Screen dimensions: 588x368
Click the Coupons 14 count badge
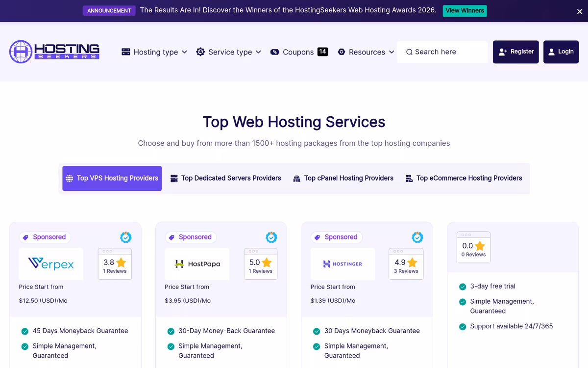tap(322, 52)
